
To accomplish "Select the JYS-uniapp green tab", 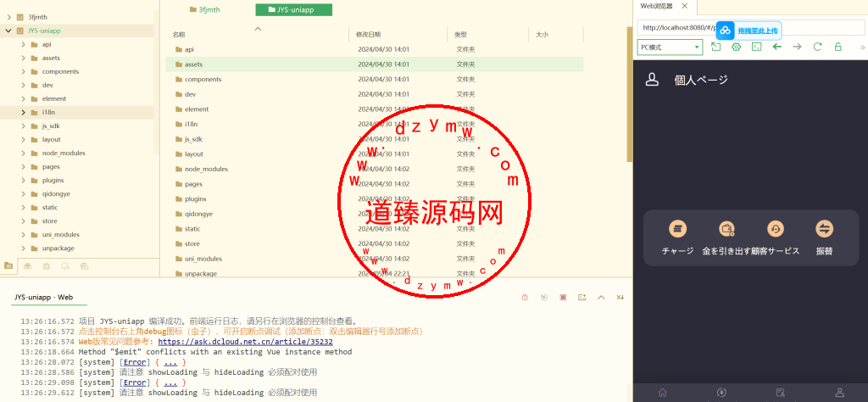I will point(294,9).
